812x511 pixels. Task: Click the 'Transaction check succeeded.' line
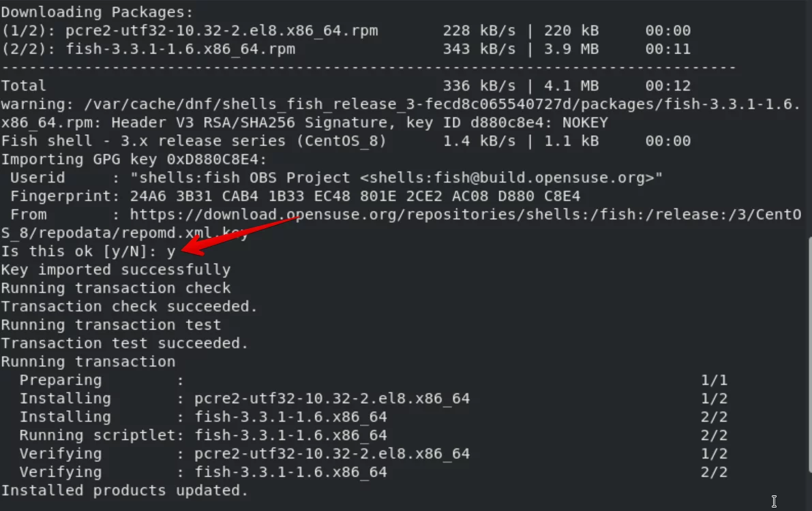pos(129,307)
